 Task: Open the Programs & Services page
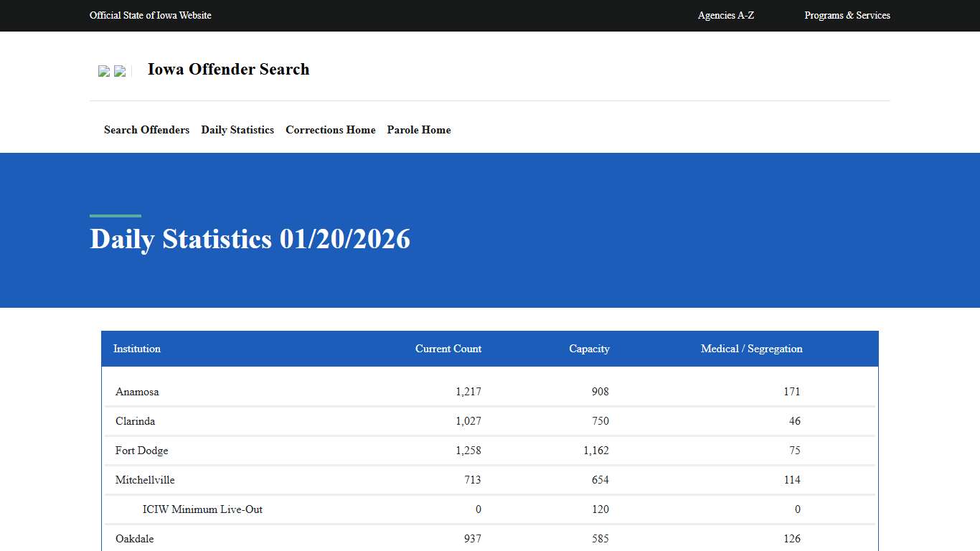pyautogui.click(x=847, y=15)
